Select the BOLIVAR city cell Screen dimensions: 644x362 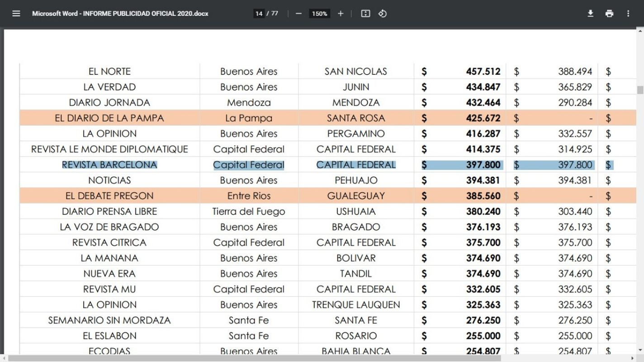[x=356, y=258]
